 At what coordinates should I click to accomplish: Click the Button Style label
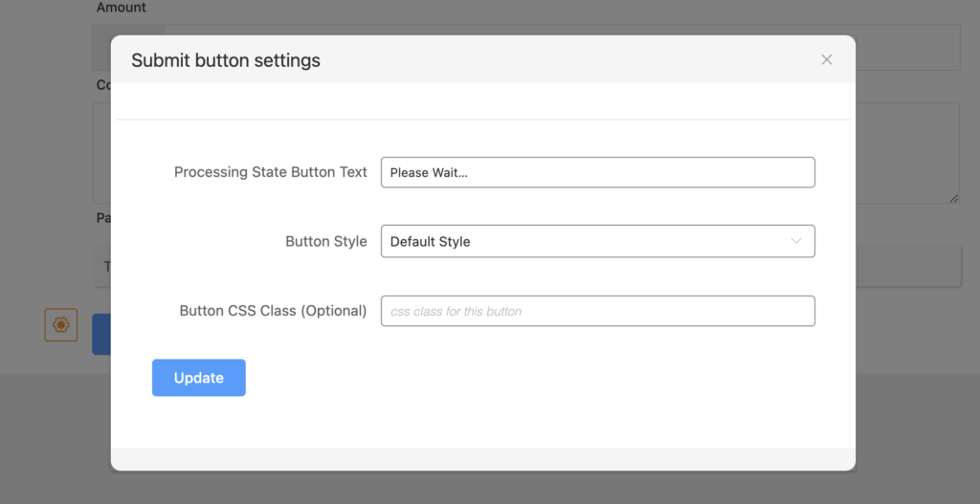(325, 241)
